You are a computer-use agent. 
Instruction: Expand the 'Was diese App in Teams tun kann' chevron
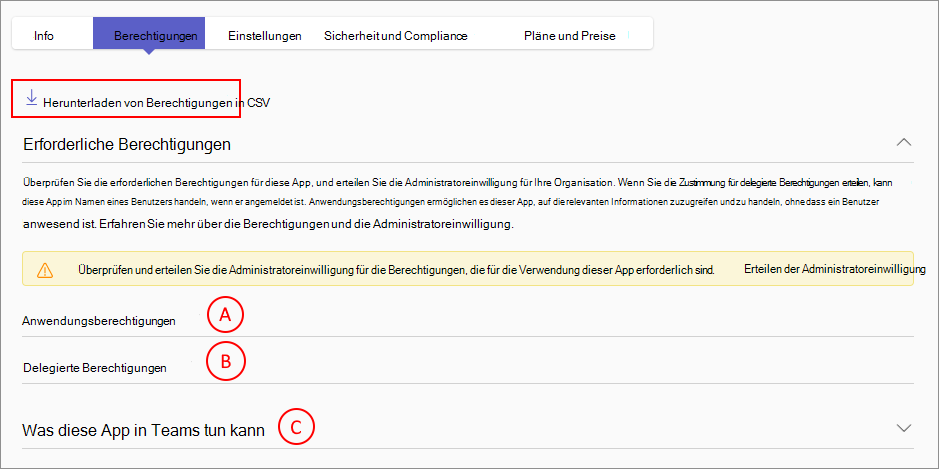pyautogui.click(x=904, y=428)
